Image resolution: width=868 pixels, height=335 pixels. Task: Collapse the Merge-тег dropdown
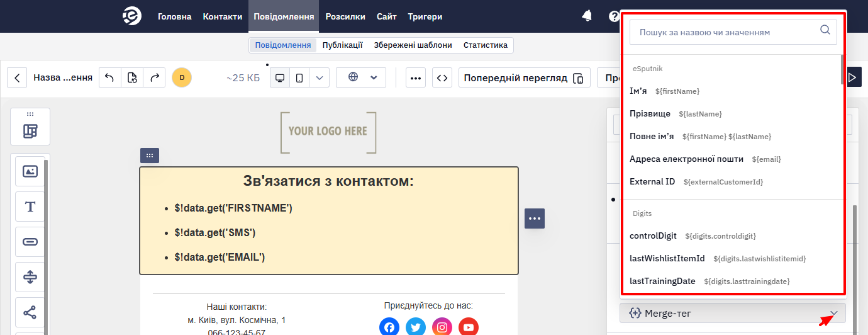pos(733,313)
